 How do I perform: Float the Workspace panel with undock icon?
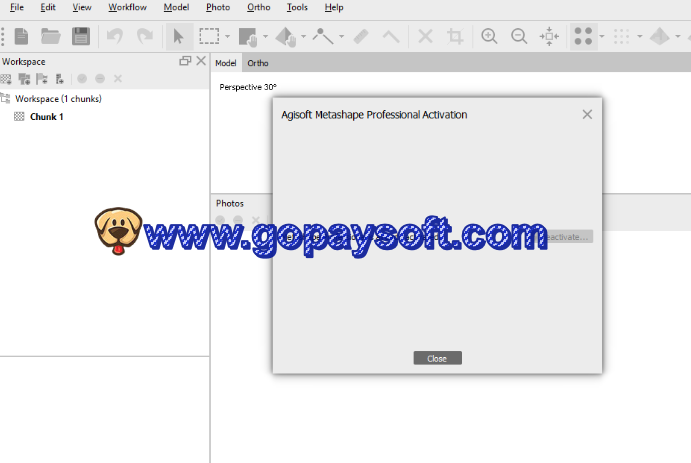pyautogui.click(x=185, y=61)
